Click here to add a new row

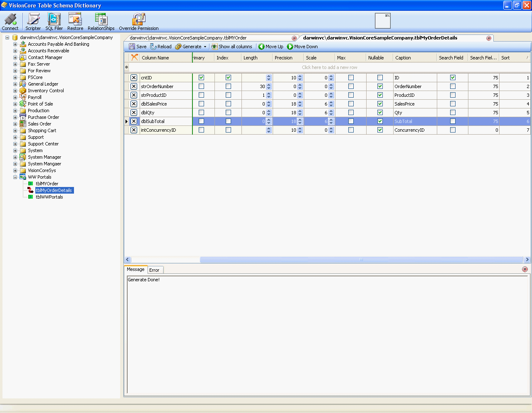[330, 67]
